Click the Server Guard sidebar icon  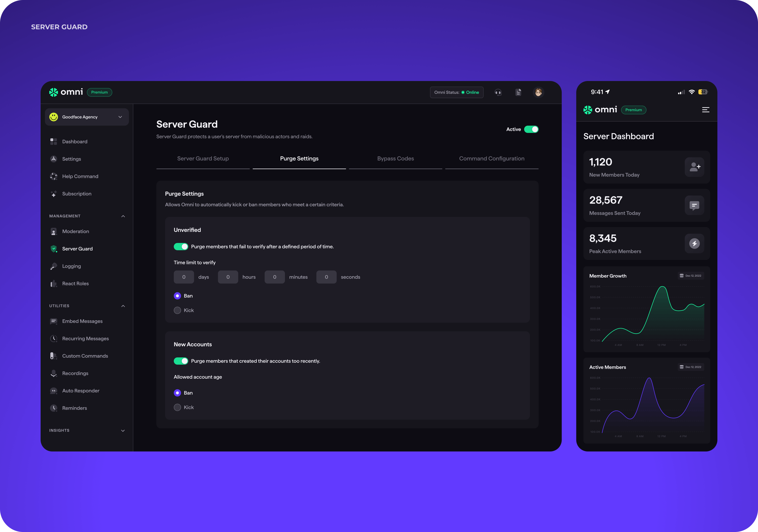pyautogui.click(x=54, y=248)
